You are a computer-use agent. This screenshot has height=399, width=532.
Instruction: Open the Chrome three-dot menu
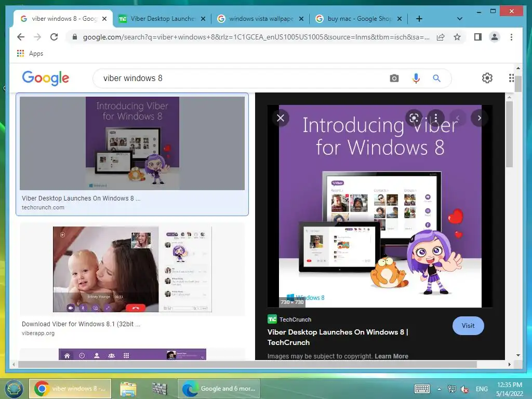511,37
